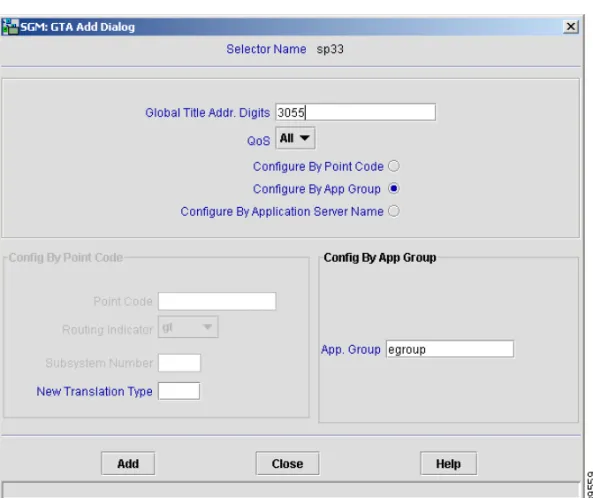
Task: Click the Add button
Action: click(128, 464)
